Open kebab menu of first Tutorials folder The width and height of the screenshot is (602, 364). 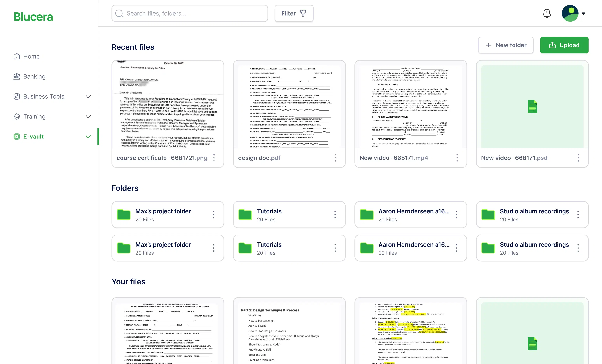coord(335,214)
